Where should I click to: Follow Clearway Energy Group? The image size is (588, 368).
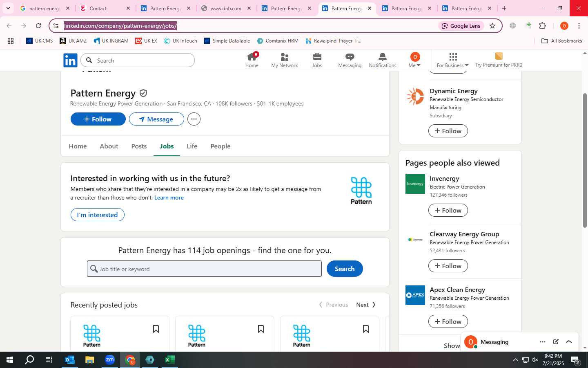tap(448, 266)
